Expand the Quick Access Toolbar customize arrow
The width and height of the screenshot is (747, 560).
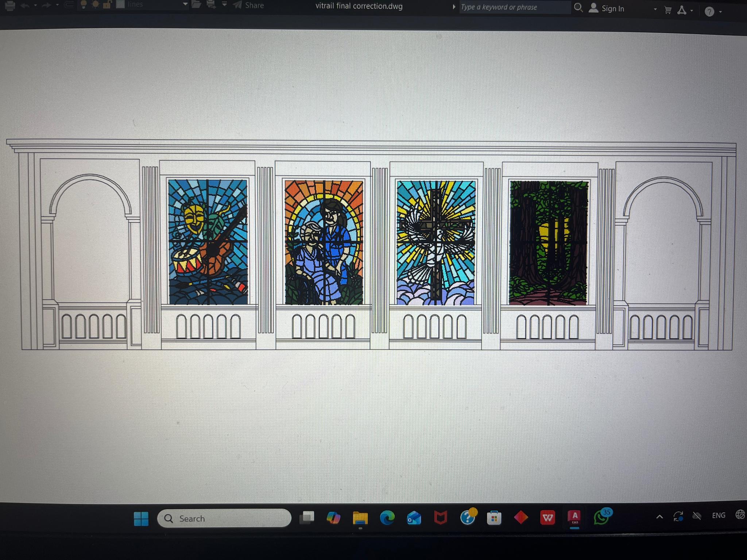tap(225, 4)
